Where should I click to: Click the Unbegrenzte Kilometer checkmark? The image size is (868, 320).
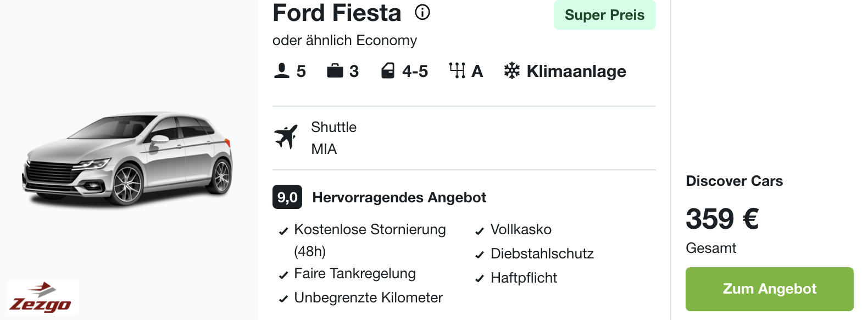[283, 299]
